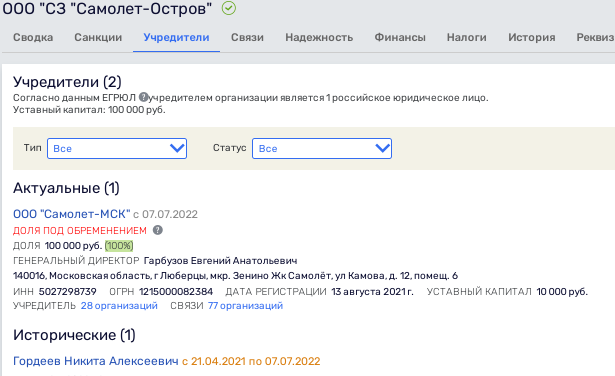Follow the 77 организаций connections link
The width and height of the screenshot is (615, 376).
[x=245, y=306]
